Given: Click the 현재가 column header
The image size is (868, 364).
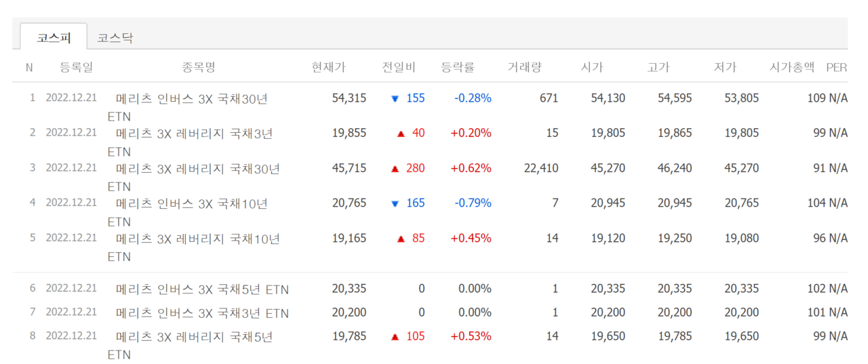Looking at the screenshot, I should tap(329, 68).
